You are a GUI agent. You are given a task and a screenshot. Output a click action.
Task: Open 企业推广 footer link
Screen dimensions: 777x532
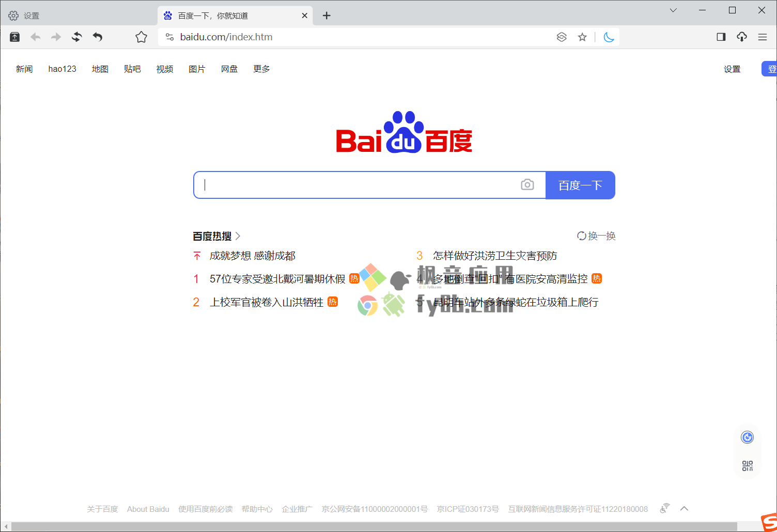click(x=297, y=509)
